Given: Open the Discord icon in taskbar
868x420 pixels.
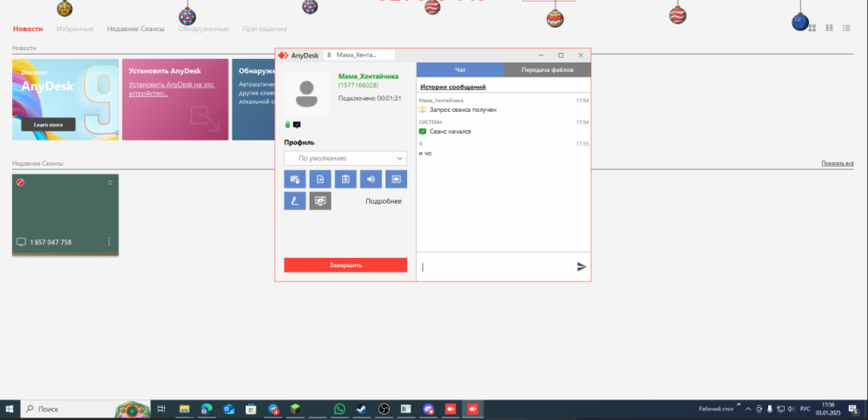Looking at the screenshot, I should 428,410.
